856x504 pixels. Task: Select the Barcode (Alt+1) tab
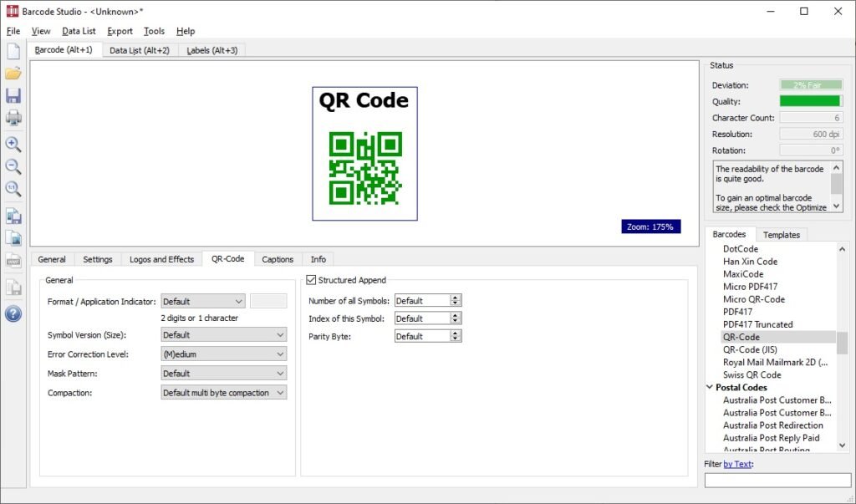click(x=64, y=49)
